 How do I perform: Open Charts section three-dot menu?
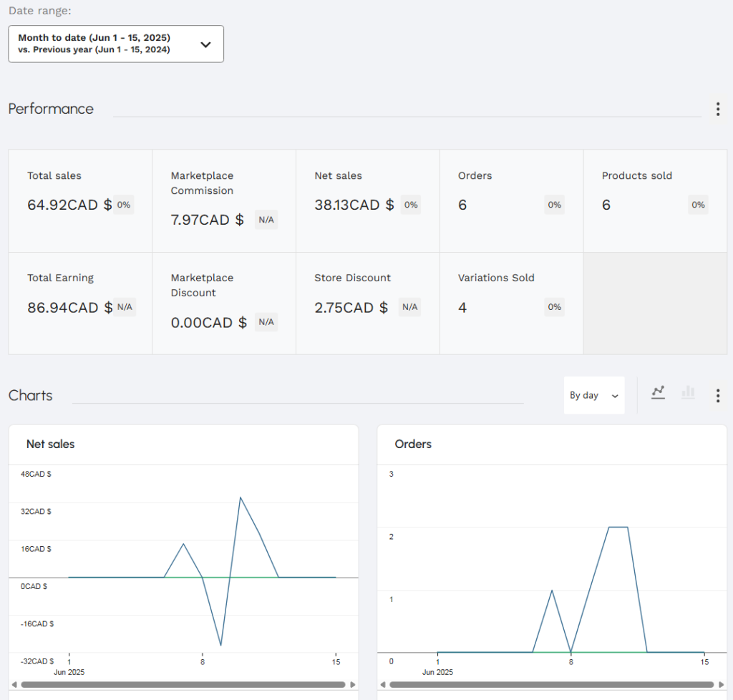pos(717,396)
